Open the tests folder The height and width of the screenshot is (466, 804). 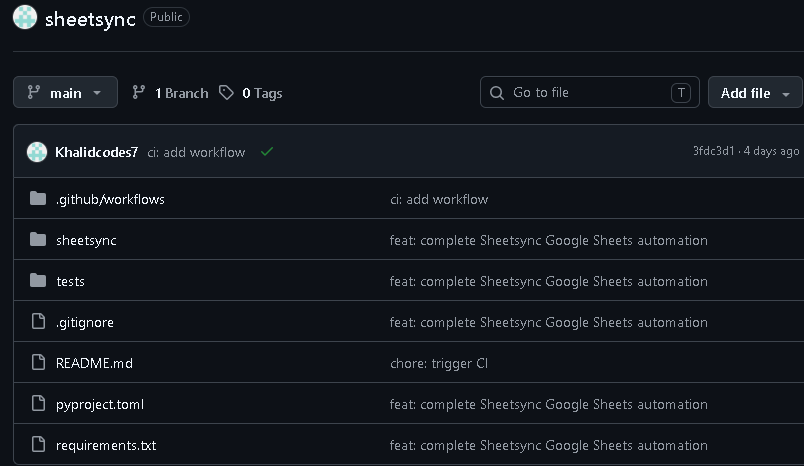70,281
